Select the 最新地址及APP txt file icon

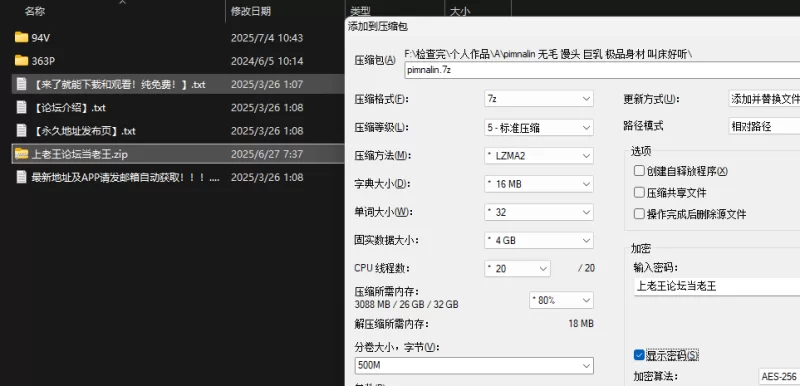(x=21, y=177)
